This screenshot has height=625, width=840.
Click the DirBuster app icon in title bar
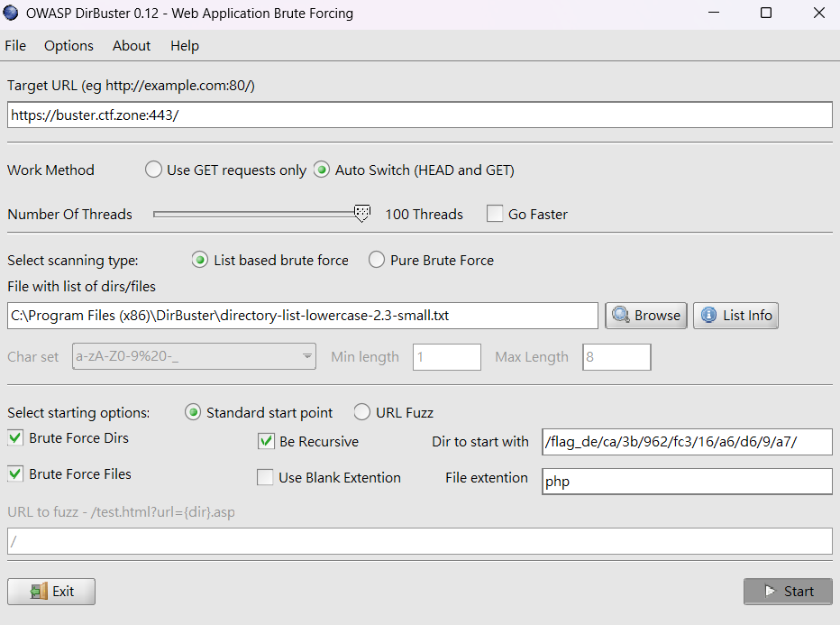coord(12,14)
